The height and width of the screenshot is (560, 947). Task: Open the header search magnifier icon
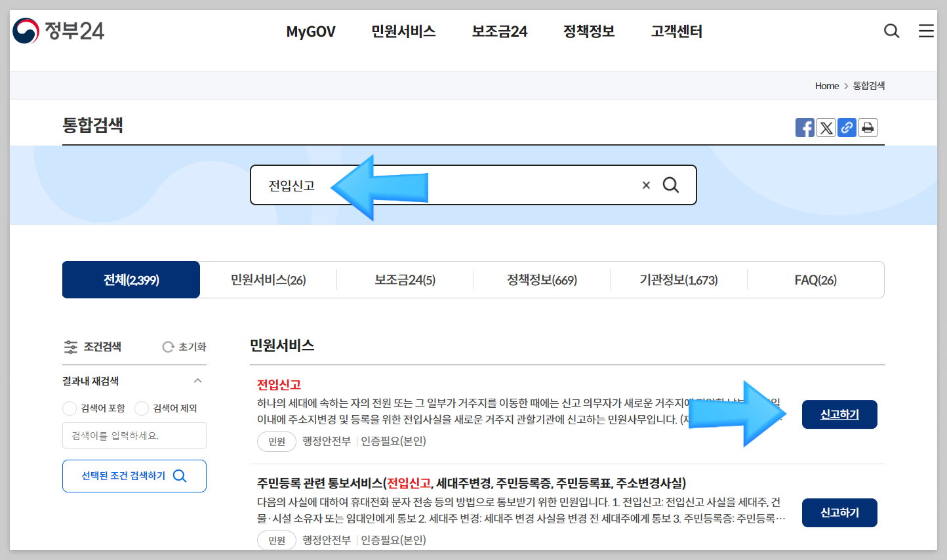(x=891, y=30)
